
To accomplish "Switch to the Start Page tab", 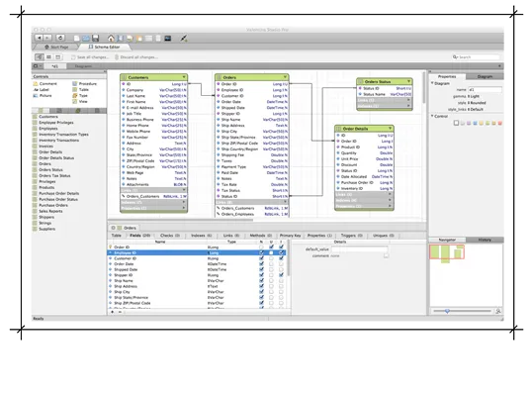I will (56, 47).
